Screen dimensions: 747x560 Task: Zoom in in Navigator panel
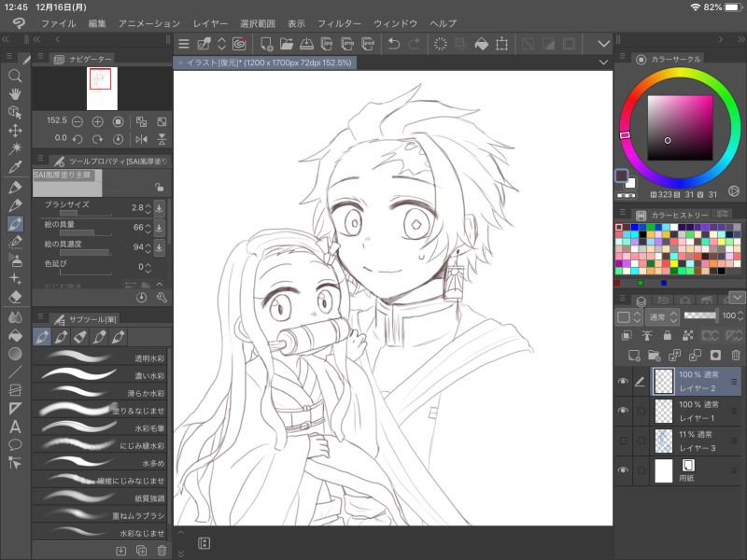tap(98, 122)
